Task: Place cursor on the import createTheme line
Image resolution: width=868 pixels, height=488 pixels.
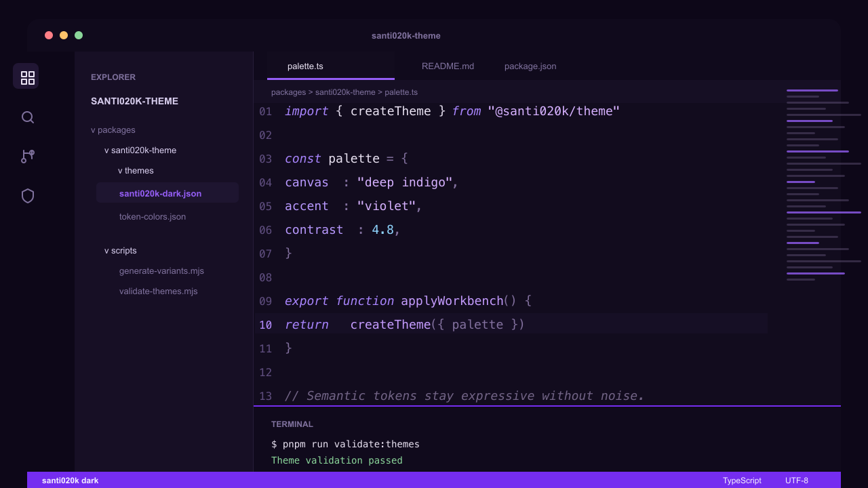Action: tap(452, 111)
